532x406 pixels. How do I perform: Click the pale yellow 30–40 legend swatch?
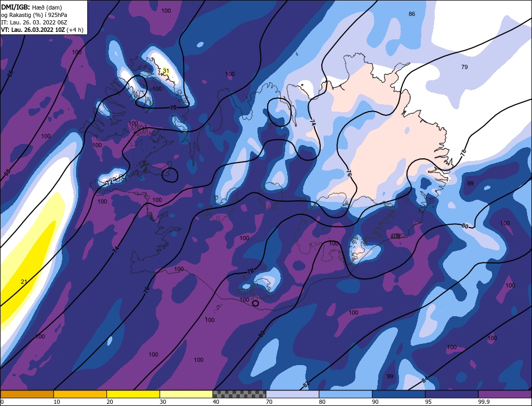point(186,394)
